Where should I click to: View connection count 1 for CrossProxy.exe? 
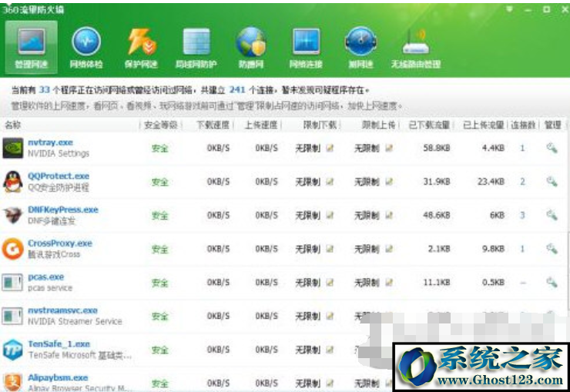(x=522, y=249)
